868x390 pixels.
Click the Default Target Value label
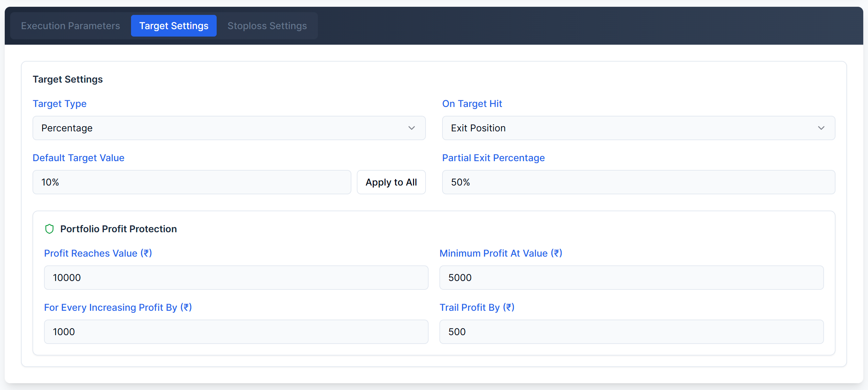[x=79, y=158]
